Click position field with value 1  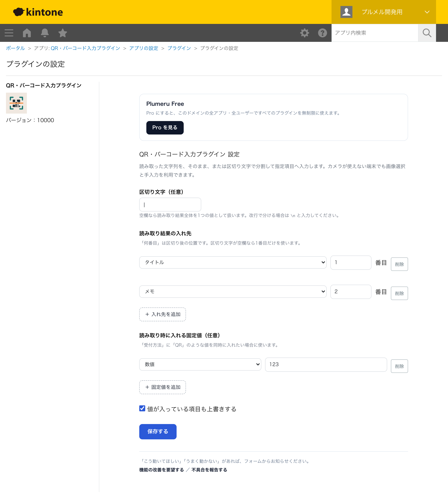[x=351, y=263]
